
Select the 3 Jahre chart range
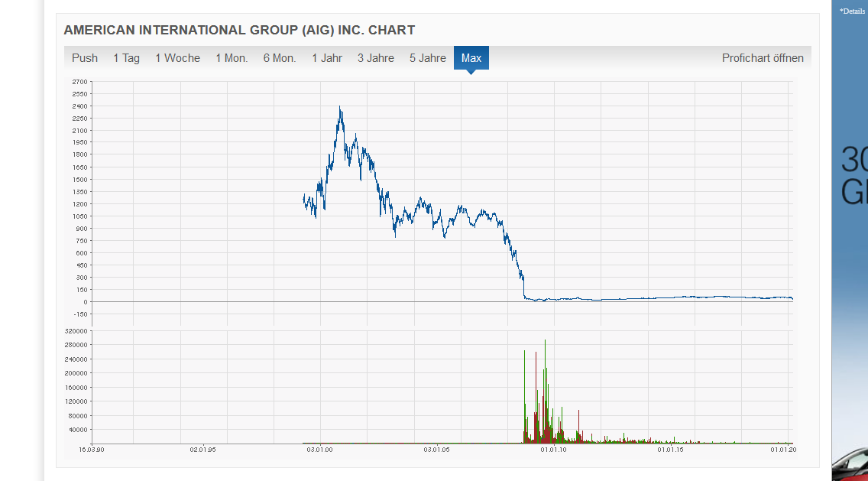376,58
